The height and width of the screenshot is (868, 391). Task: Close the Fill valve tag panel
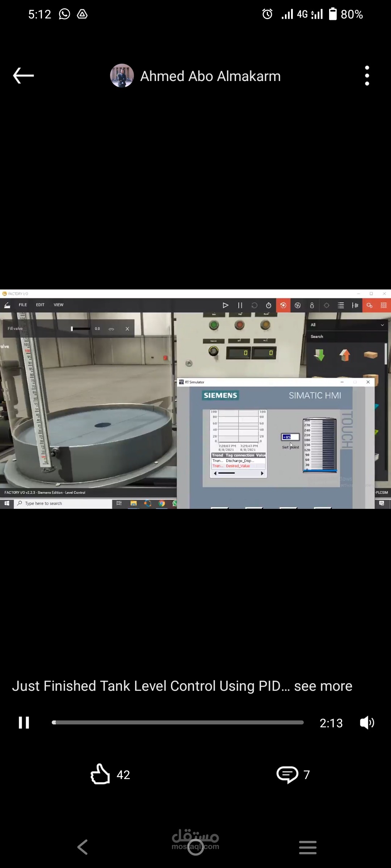tap(127, 329)
